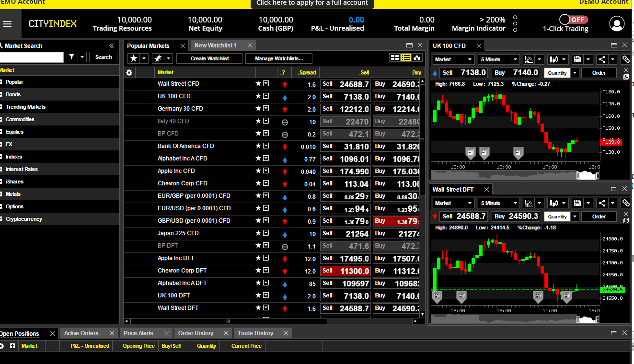
Task: Click save template icon on UK 100 CFD chart
Action: coord(577,59)
